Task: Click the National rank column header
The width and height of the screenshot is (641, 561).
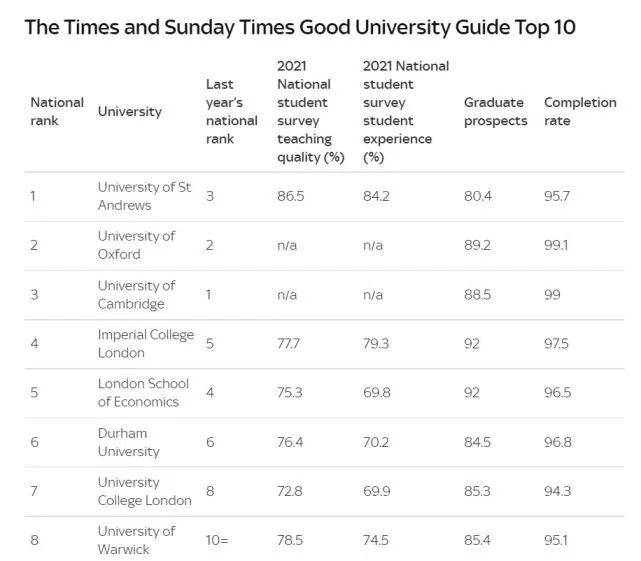Action: (x=57, y=111)
